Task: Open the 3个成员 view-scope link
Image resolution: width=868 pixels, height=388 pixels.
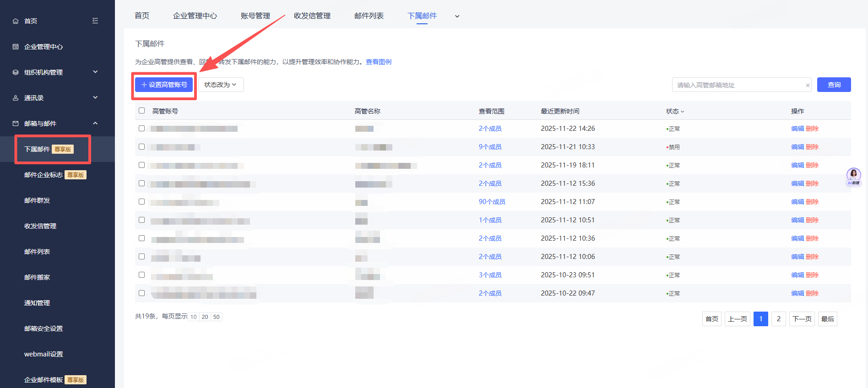Action: click(490, 275)
